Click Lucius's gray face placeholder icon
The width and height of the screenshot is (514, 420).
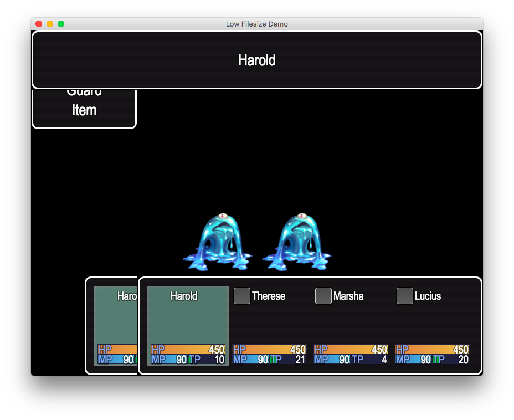[404, 296]
